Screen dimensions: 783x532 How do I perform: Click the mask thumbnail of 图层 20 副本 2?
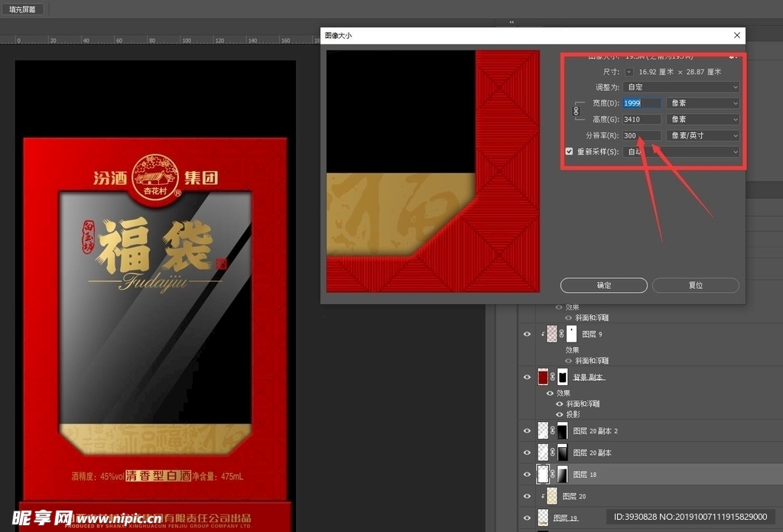(563, 431)
